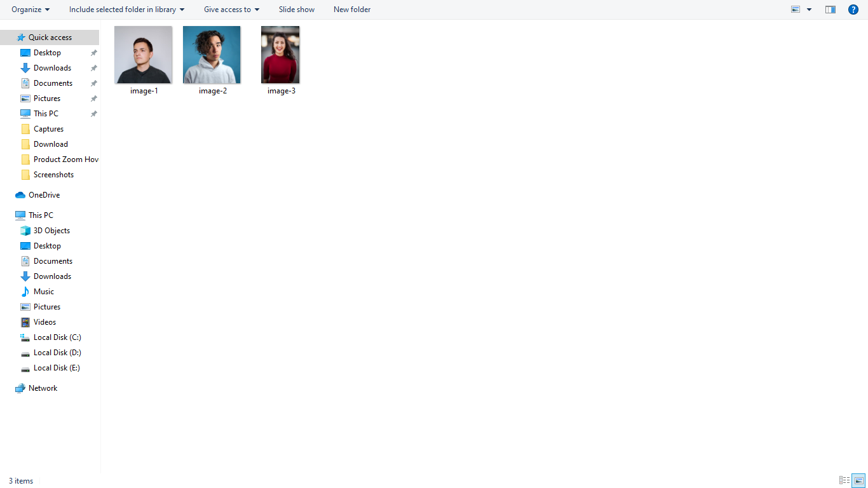Viewport: 868px width, 488px height.
Task: Open the Music folder under This PC
Action: (x=43, y=291)
